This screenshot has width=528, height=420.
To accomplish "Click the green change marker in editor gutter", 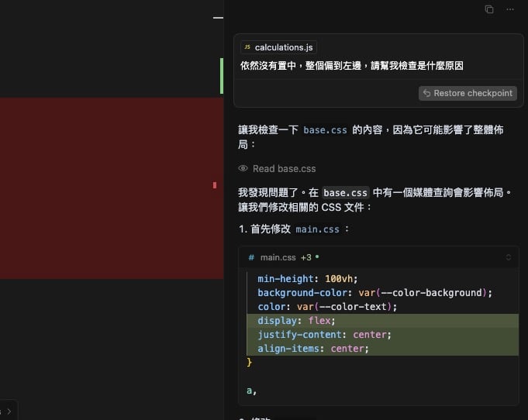I will tap(222, 75).
